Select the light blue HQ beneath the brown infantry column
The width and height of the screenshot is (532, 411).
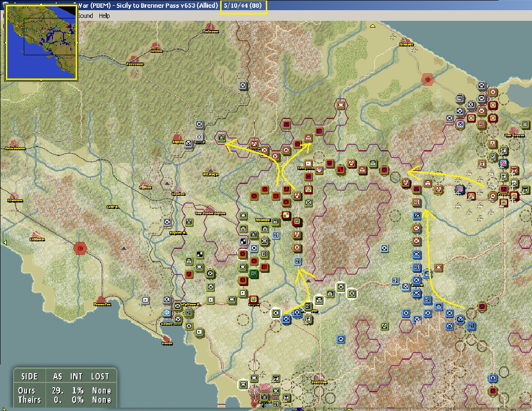pyautogui.click(x=297, y=261)
